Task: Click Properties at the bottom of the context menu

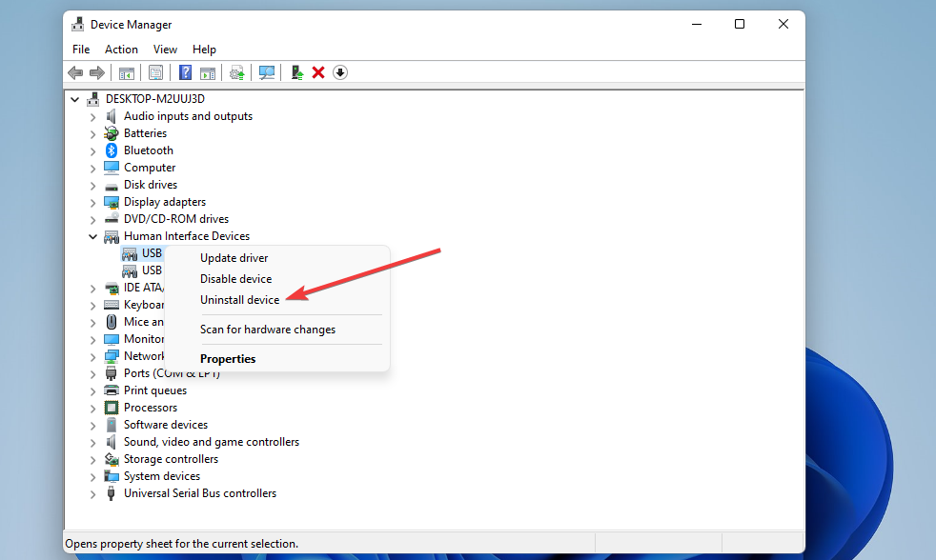Action: coord(228,358)
